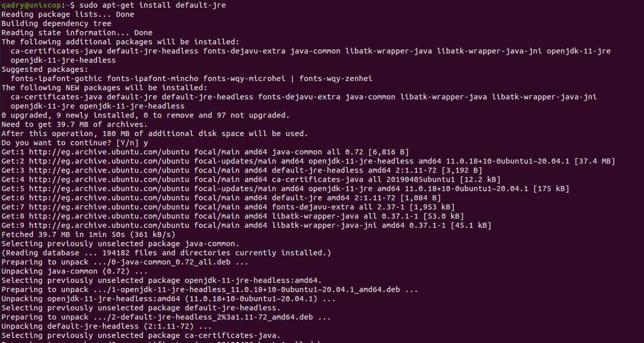Click the fonts-wqy-zenhei package name
The width and height of the screenshot is (644, 343).
pyautogui.click(x=336, y=78)
